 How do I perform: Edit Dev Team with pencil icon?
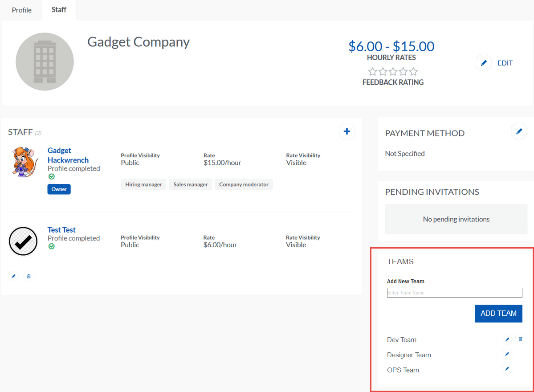[x=507, y=339]
